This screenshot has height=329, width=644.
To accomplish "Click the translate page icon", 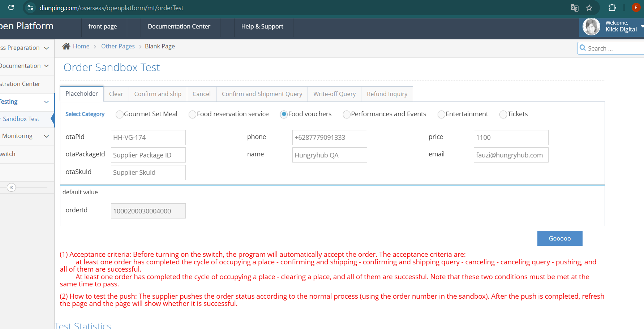I will (x=574, y=8).
